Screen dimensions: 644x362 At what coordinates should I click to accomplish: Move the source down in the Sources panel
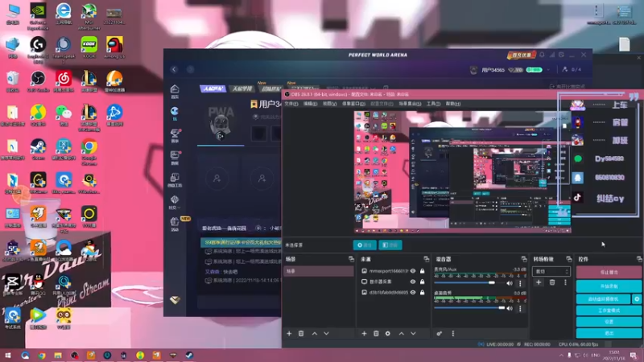pyautogui.click(x=413, y=334)
